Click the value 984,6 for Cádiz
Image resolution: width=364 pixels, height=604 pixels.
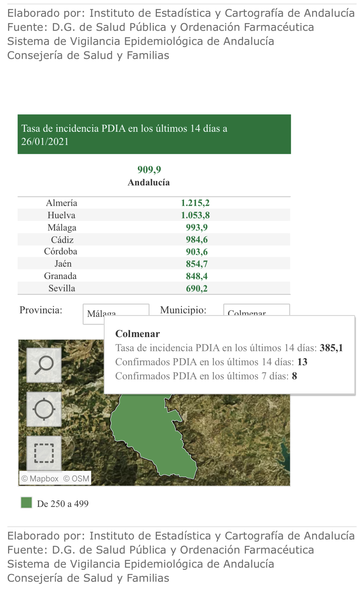tap(197, 240)
